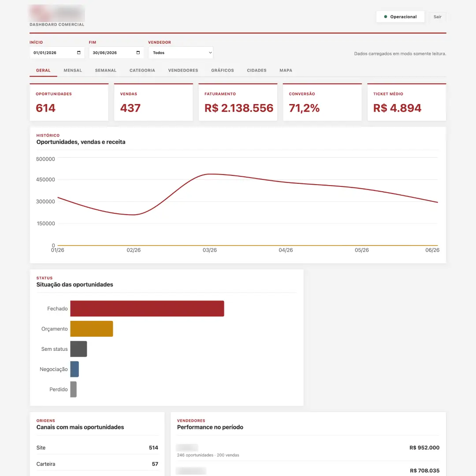This screenshot has height=476, width=476.
Task: Select the Faturamento value R$ 2.138.556
Action: click(239, 108)
